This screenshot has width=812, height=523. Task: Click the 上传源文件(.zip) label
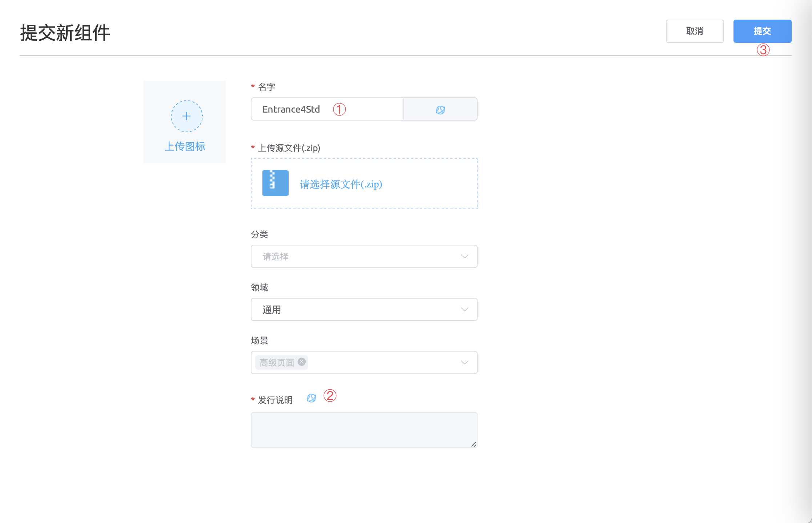(289, 148)
